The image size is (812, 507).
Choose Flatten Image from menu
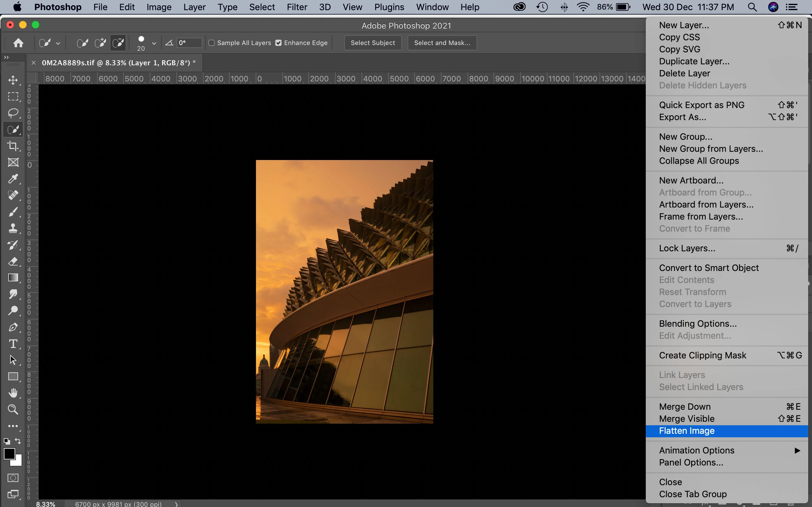pos(686,431)
